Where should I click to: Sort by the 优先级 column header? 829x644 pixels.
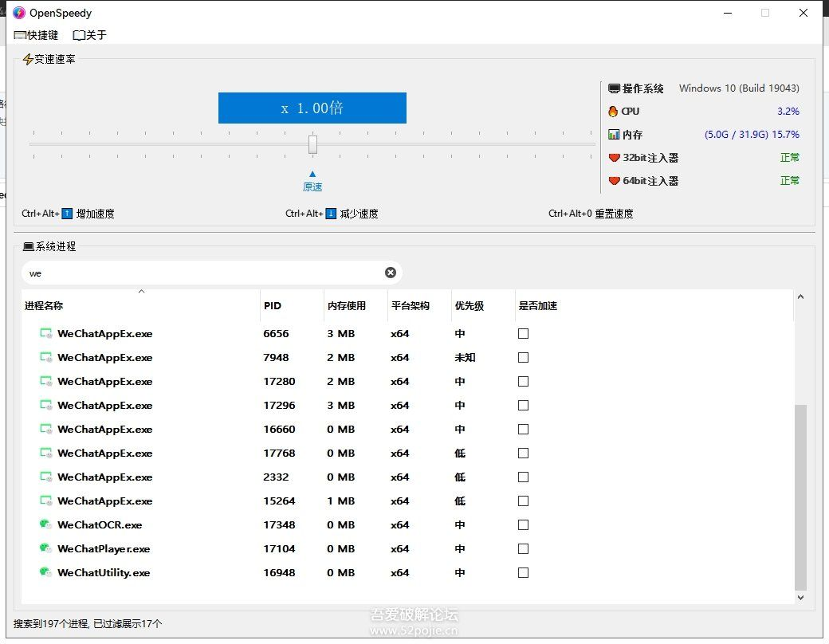click(483, 305)
